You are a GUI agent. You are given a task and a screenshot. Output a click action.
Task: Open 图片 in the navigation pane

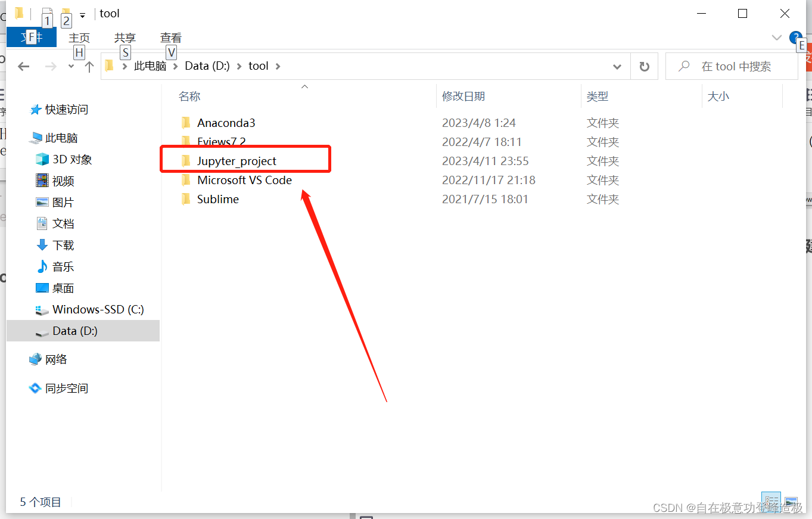click(x=63, y=203)
